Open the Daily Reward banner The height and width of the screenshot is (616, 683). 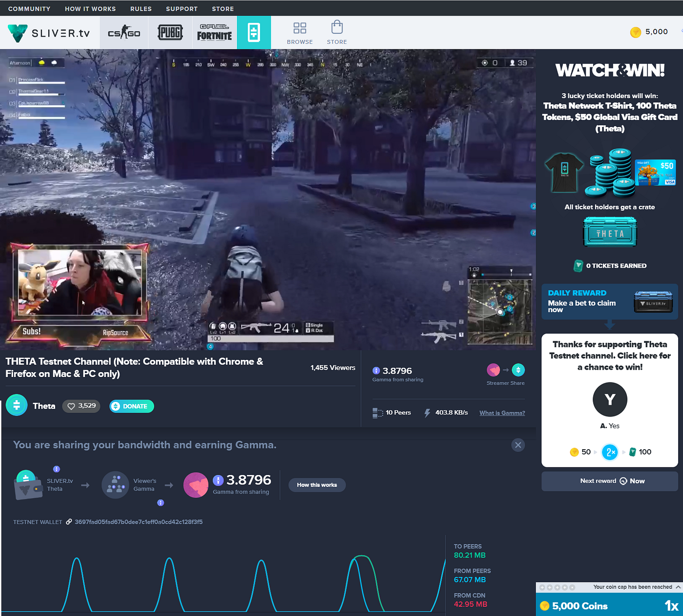pyautogui.click(x=610, y=302)
